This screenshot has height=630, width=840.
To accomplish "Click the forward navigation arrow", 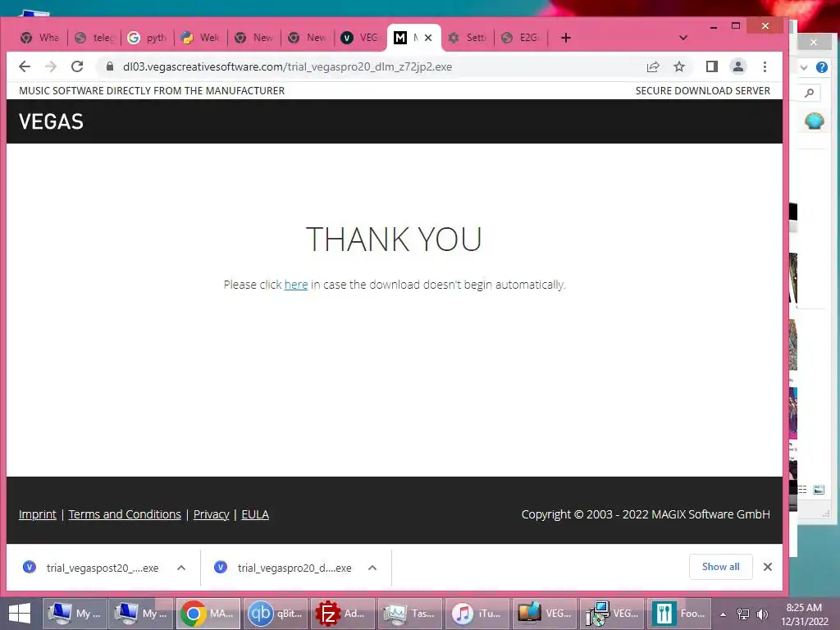I will pos(51,66).
